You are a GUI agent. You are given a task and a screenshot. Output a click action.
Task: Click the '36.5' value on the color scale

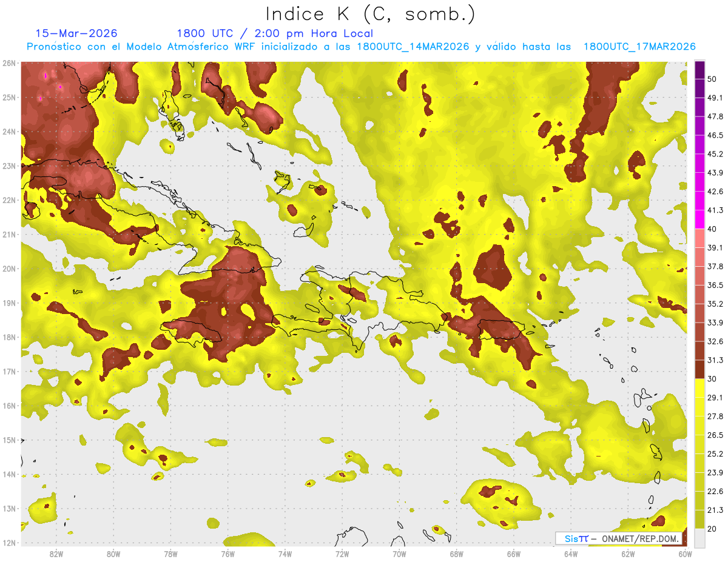716,285
